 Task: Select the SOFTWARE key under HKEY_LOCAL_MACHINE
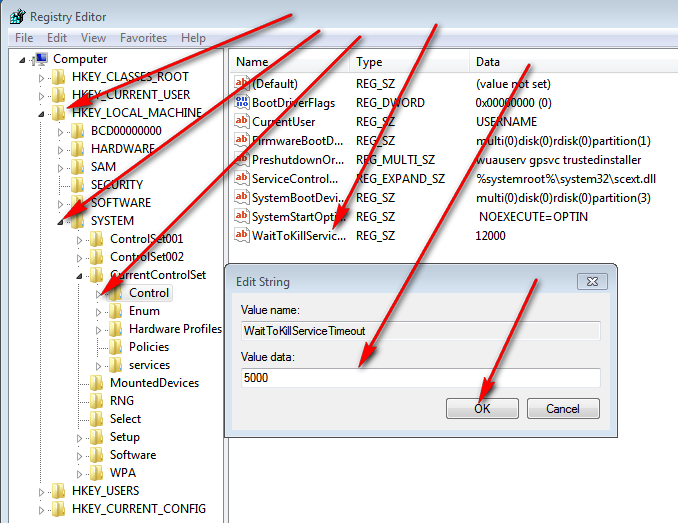pos(121,203)
